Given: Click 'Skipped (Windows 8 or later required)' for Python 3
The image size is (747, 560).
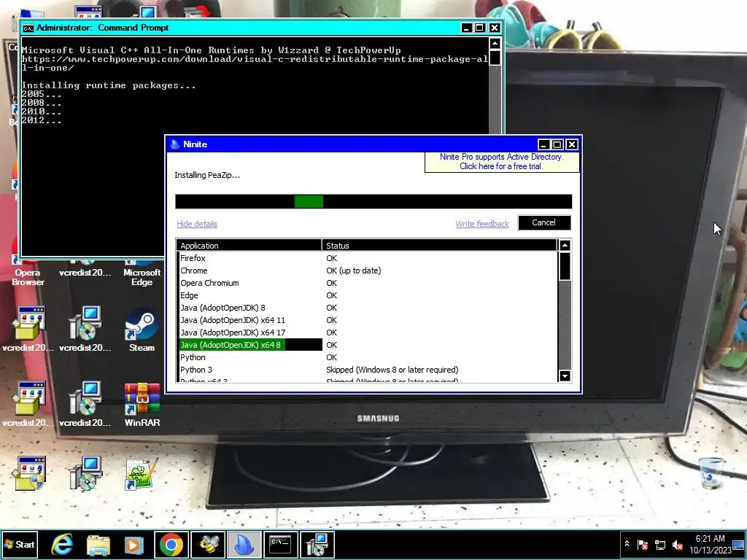Looking at the screenshot, I should click(x=392, y=370).
